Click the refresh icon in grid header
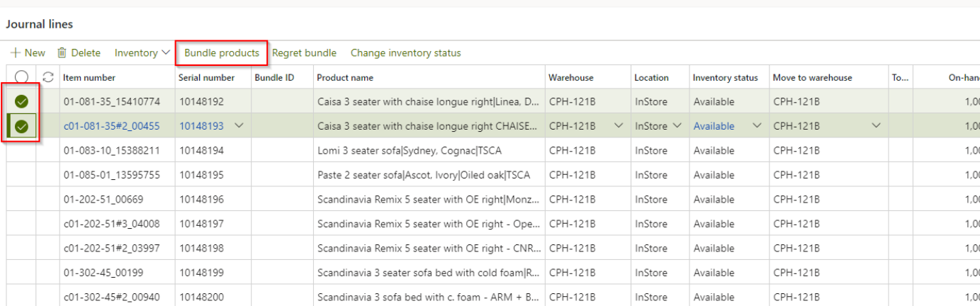 (49, 78)
